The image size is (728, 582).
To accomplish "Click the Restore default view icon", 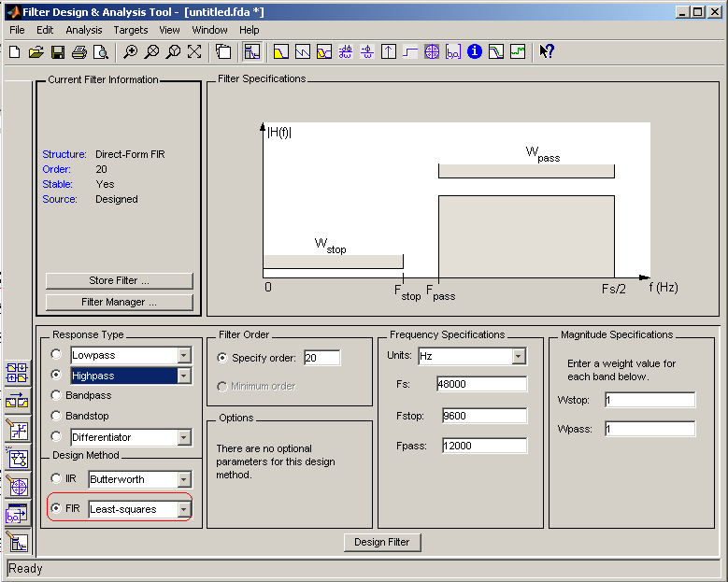I will point(194,52).
